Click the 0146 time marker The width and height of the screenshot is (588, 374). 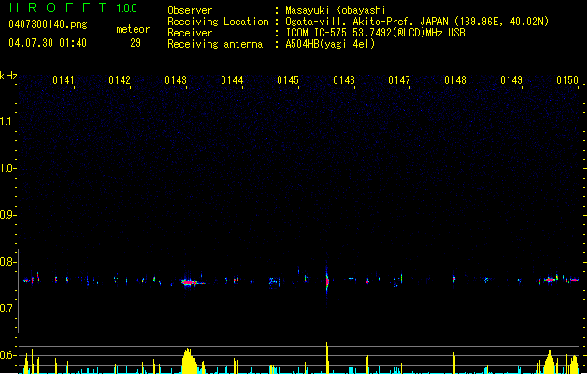[344, 80]
